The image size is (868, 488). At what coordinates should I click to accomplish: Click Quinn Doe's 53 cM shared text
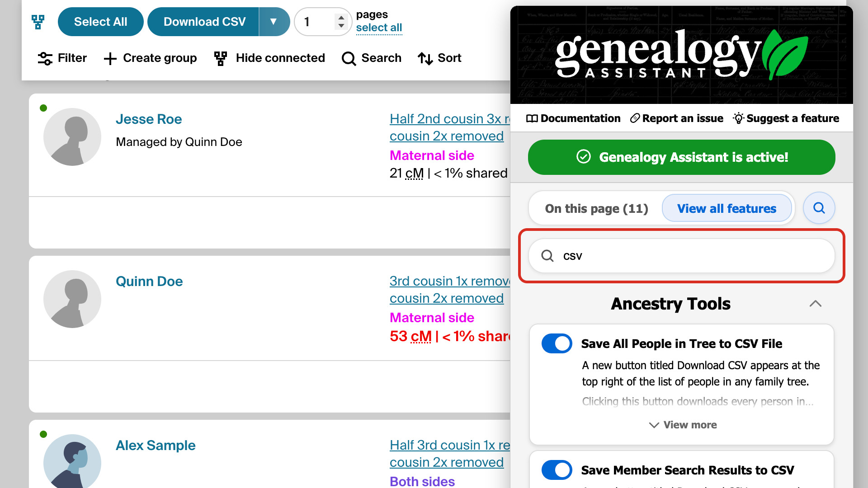point(450,337)
